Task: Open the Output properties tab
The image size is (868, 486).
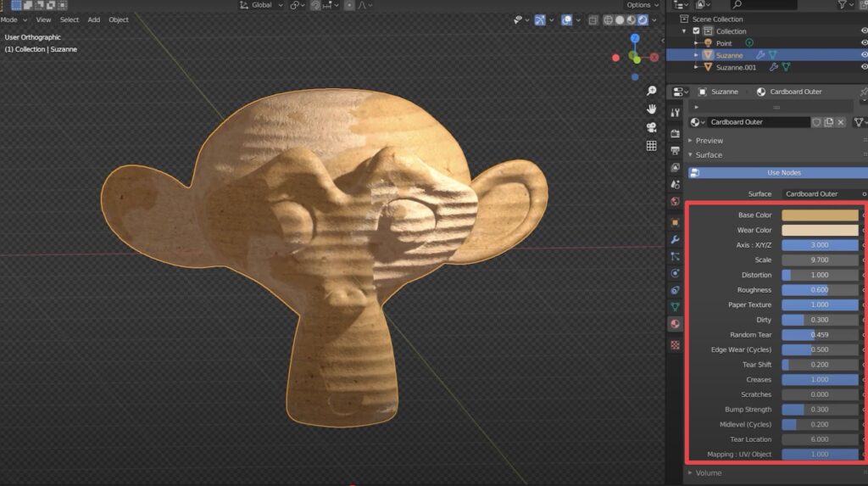Action: pyautogui.click(x=676, y=150)
